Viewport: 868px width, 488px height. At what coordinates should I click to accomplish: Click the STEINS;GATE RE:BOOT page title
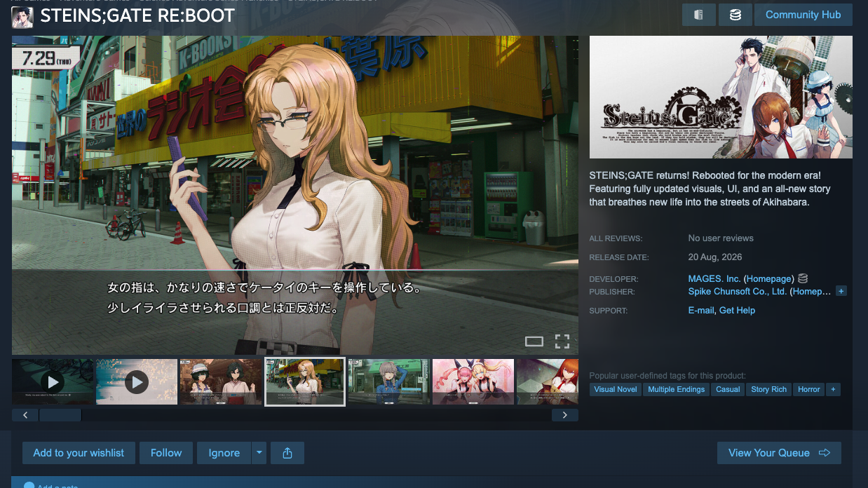click(137, 16)
